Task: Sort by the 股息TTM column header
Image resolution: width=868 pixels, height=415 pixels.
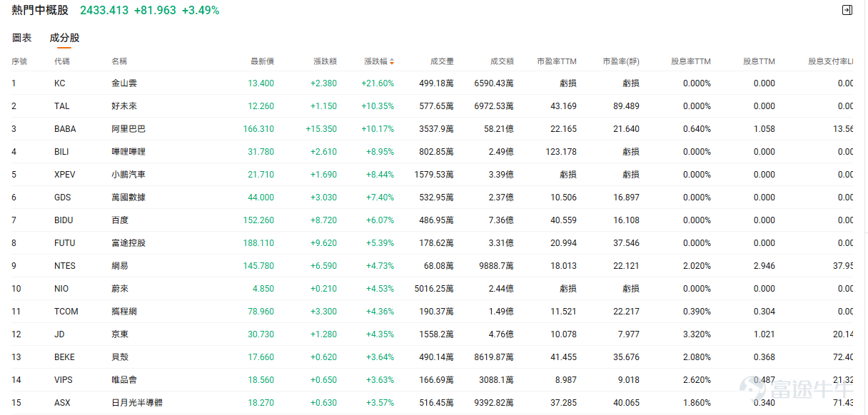Action: click(x=759, y=61)
